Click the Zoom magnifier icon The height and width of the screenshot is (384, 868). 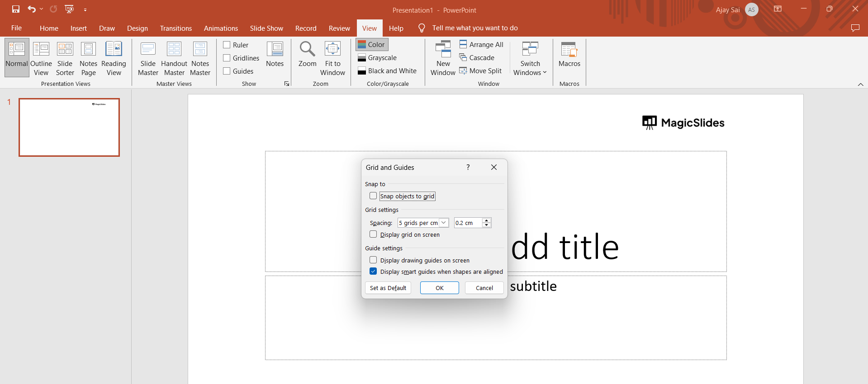coord(307,49)
